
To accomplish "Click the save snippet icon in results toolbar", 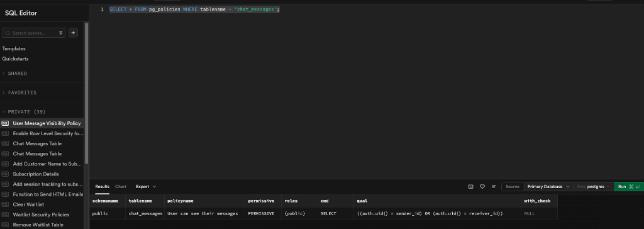I will pyautogui.click(x=470, y=187).
